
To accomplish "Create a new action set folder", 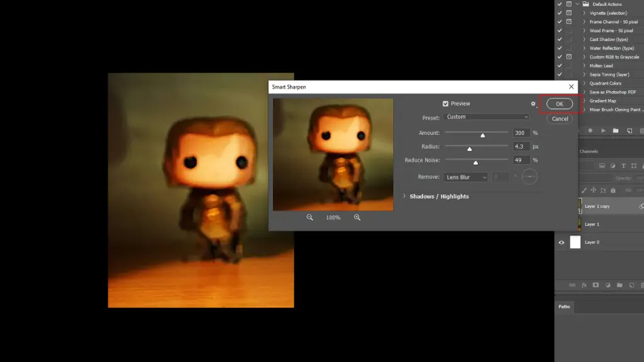I will tap(616, 131).
